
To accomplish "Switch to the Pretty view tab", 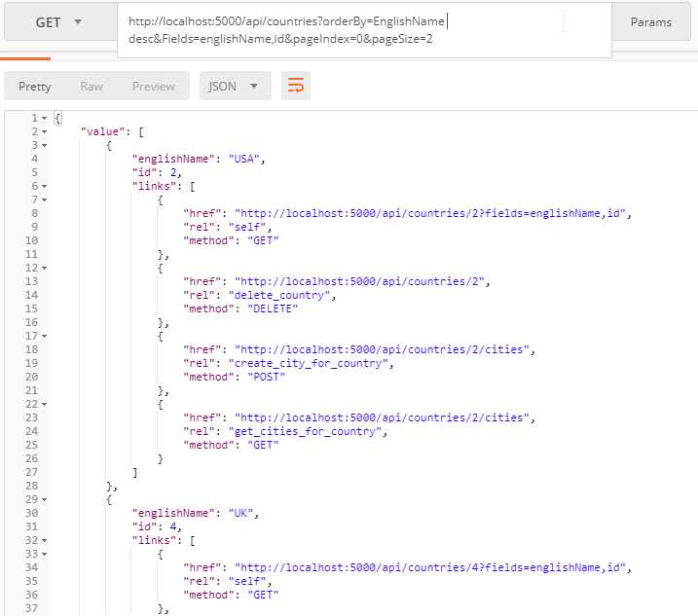I will [x=35, y=87].
